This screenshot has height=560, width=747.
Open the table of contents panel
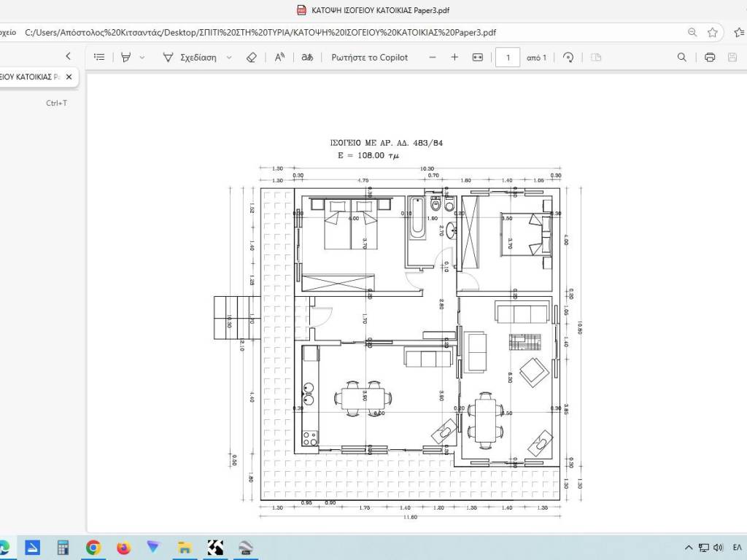click(x=99, y=57)
